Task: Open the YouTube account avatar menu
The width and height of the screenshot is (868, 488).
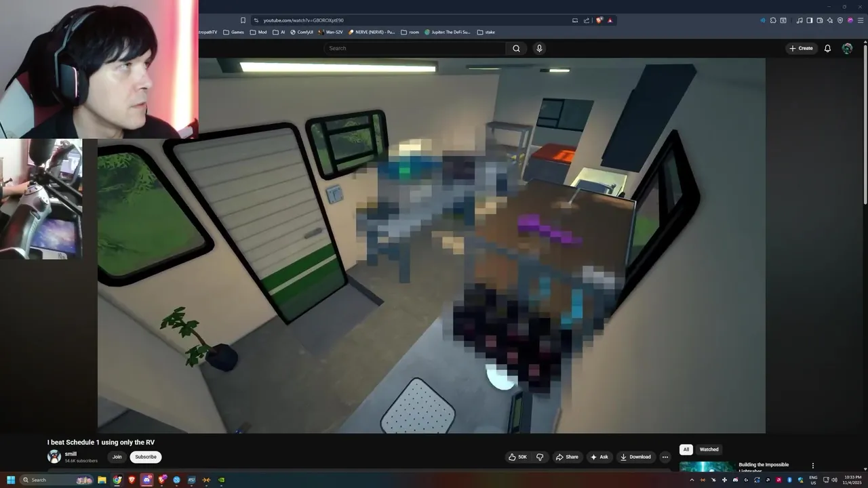Action: click(x=847, y=48)
